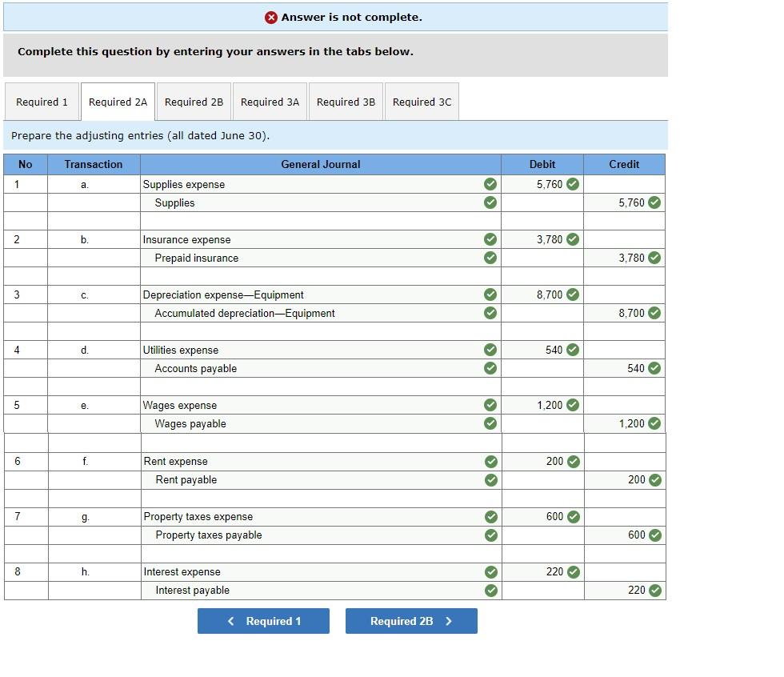Image resolution: width=784 pixels, height=677 pixels.
Task: Click the green check beside debit 540
Action: click(x=573, y=350)
